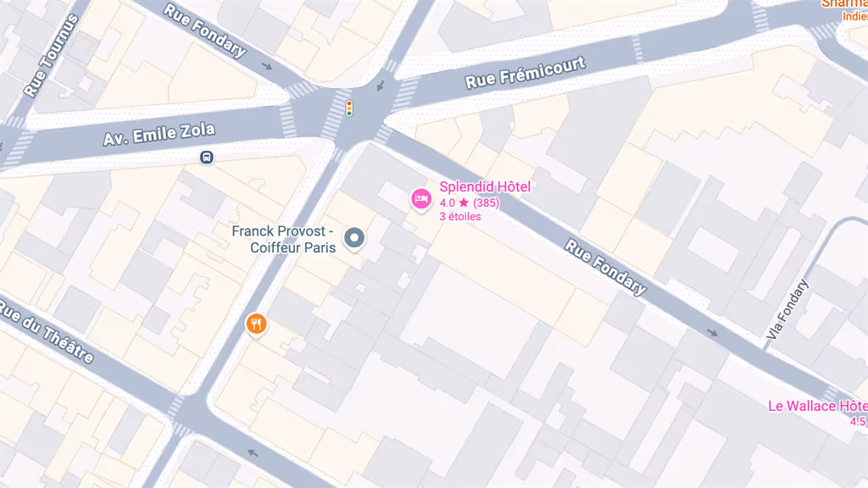Click the one-way arrow on Rue du Théâtre
The width and height of the screenshot is (868, 488).
point(253,453)
